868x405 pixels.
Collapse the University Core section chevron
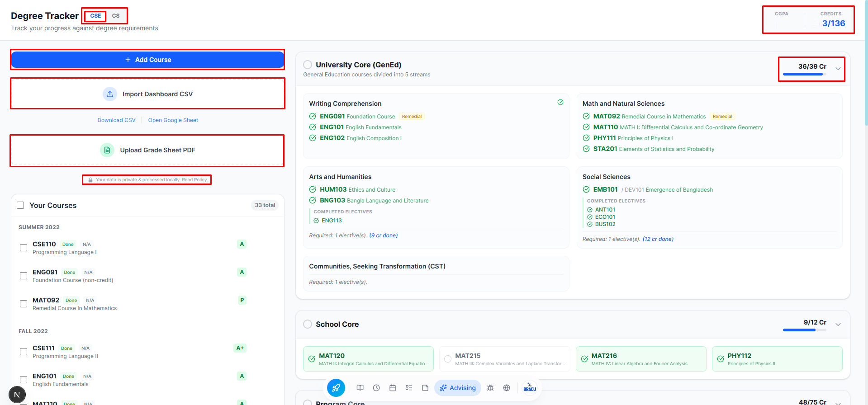(x=838, y=69)
